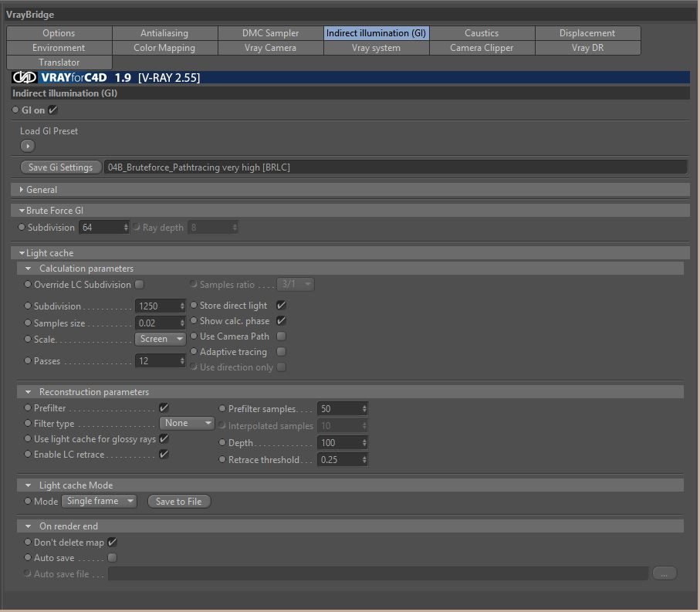Enable Adaptive tracing checkbox
Image resolution: width=700 pixels, height=612 pixels.
point(281,352)
